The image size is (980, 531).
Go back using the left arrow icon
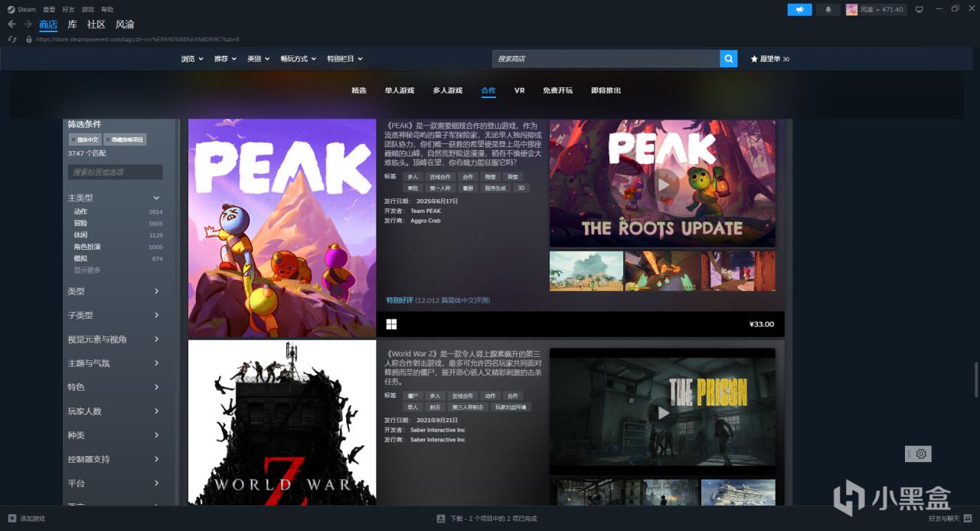(11, 25)
